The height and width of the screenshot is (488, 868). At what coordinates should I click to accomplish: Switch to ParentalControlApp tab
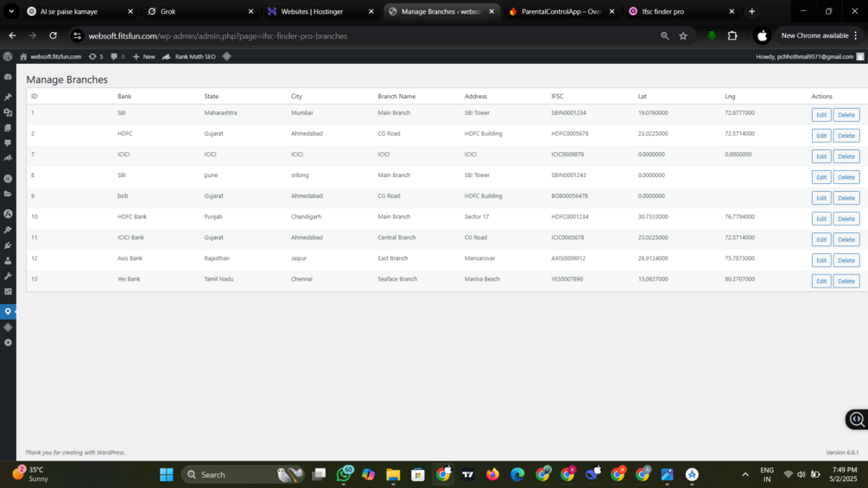pos(562,11)
